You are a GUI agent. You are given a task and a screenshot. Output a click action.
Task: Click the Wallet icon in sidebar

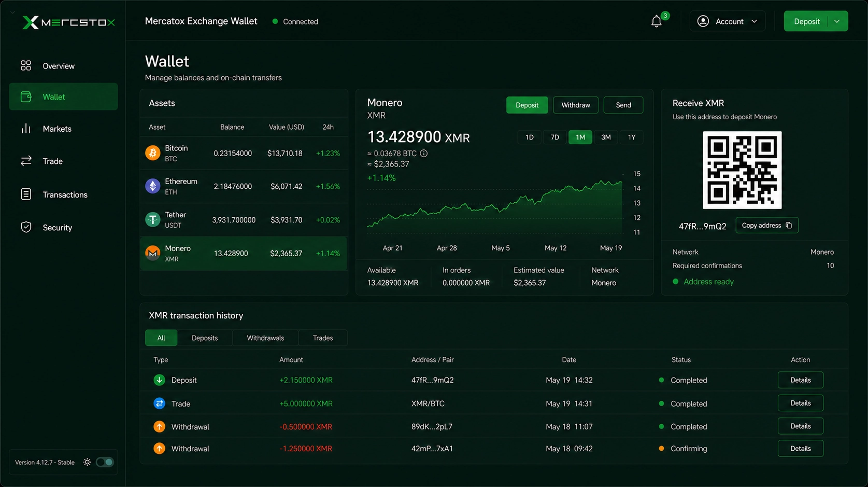[26, 96]
